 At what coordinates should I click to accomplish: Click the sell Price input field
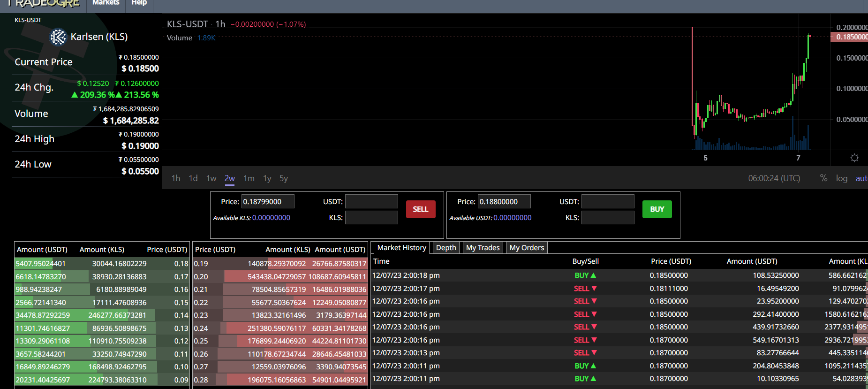tap(268, 202)
